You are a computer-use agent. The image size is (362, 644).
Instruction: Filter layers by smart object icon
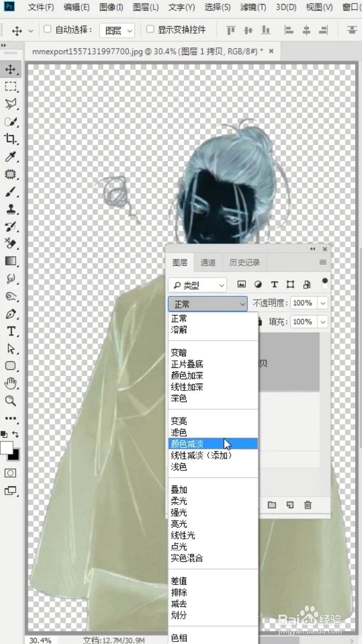(x=307, y=284)
